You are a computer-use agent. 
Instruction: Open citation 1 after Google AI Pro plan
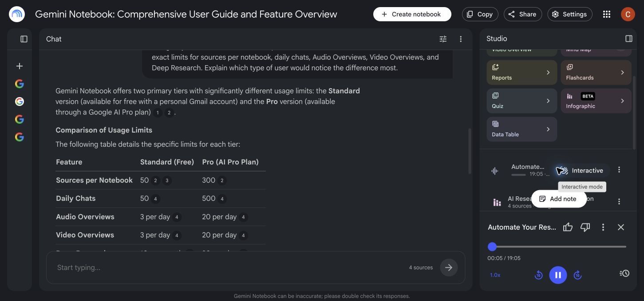coord(158,113)
